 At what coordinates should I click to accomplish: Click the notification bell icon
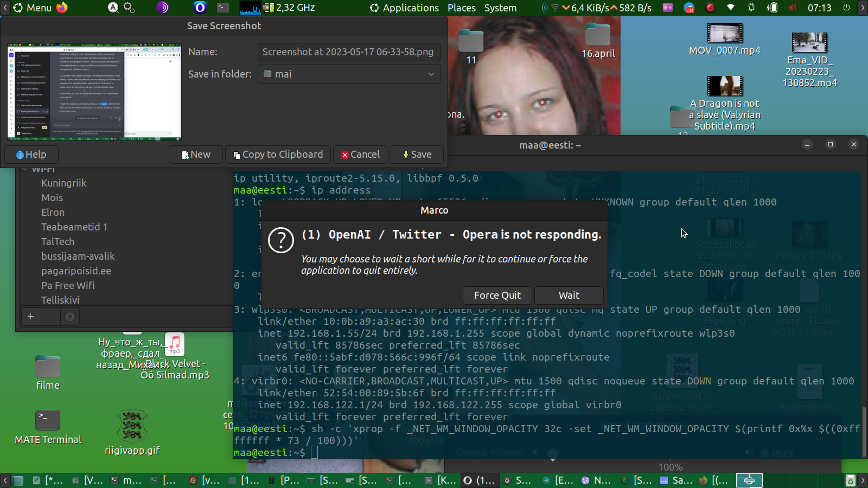point(751,8)
